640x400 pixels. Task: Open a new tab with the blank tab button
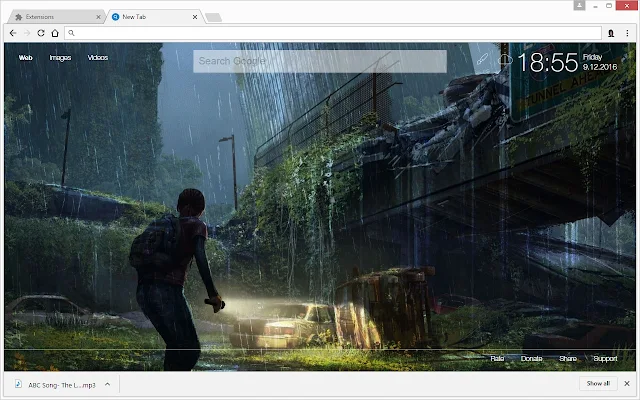click(x=213, y=17)
